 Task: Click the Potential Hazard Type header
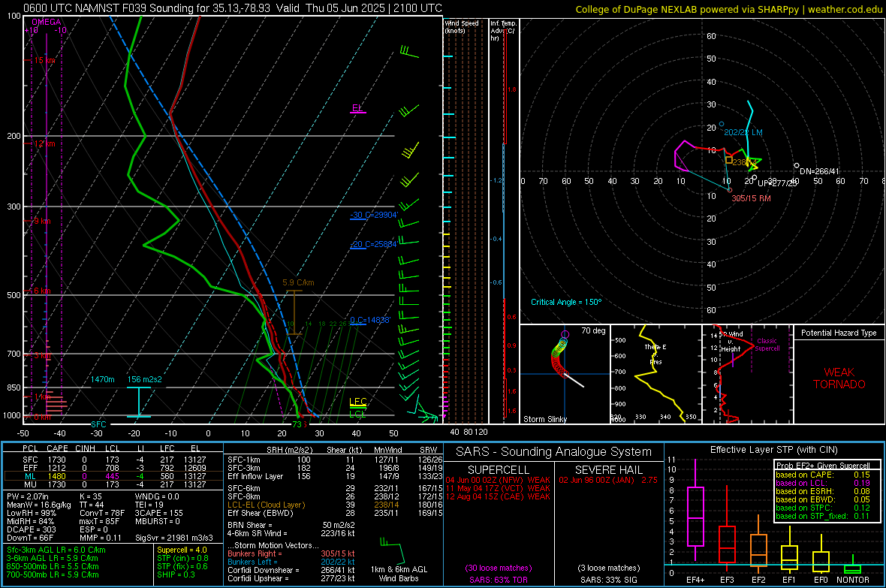pos(839,333)
